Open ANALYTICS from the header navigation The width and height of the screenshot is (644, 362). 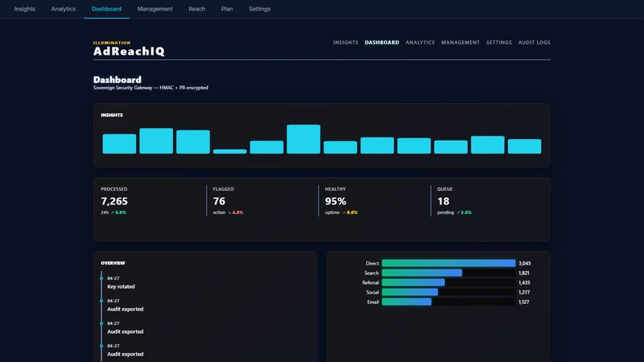420,43
